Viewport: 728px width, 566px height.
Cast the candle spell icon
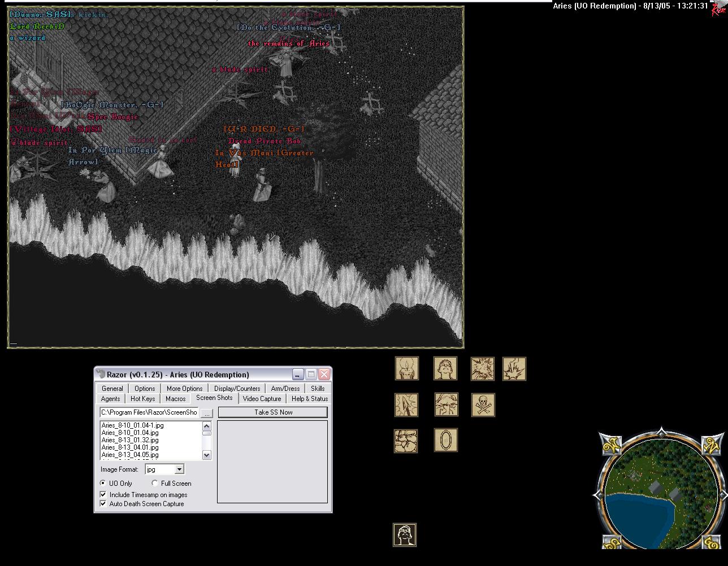(x=406, y=369)
